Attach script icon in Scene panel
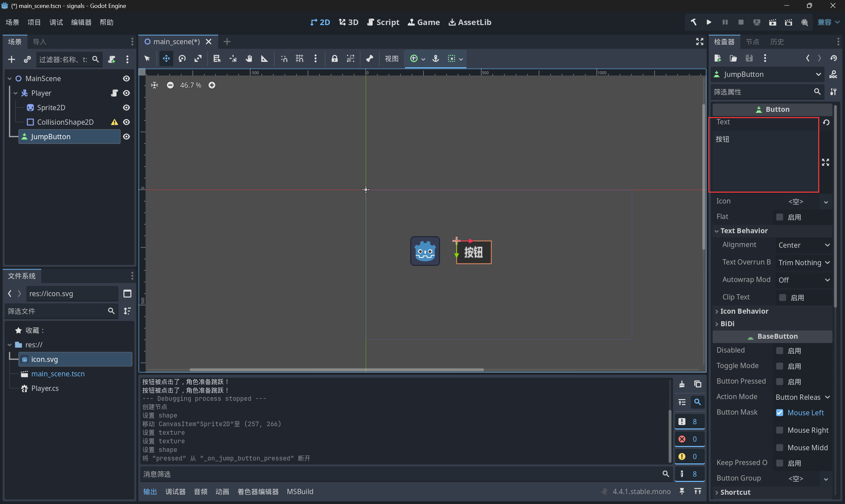The height and width of the screenshot is (504, 845). tap(112, 59)
